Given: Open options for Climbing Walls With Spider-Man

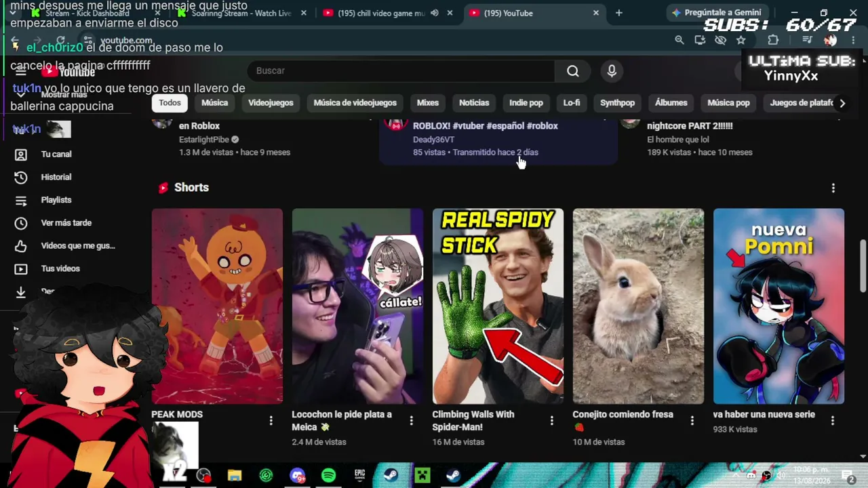Looking at the screenshot, I should (x=551, y=421).
